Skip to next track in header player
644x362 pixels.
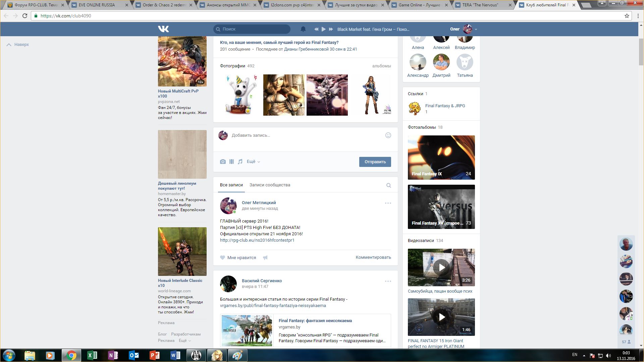pyautogui.click(x=331, y=29)
